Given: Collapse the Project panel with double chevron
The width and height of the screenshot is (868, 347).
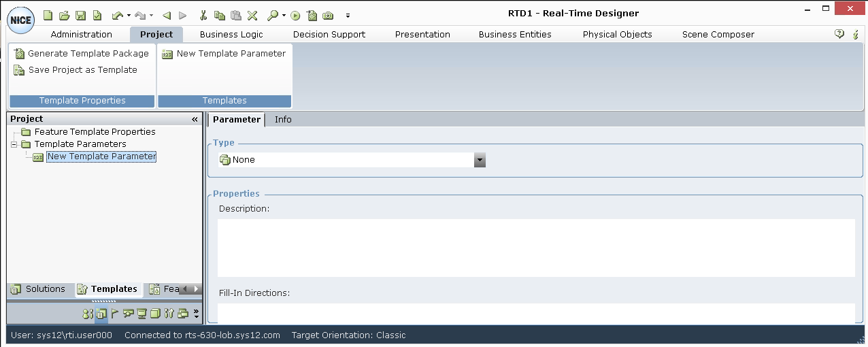Looking at the screenshot, I should click(x=195, y=119).
